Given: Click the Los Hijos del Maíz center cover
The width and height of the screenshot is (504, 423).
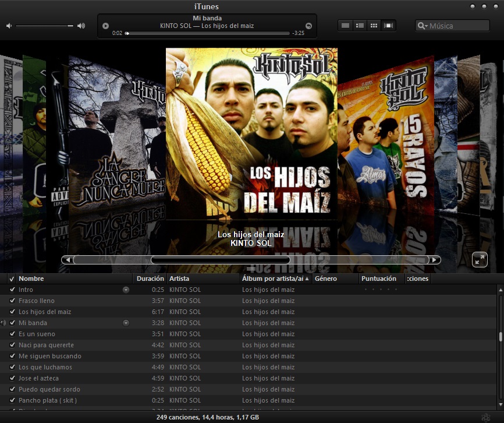Looking at the screenshot, I should pyautogui.click(x=251, y=133).
